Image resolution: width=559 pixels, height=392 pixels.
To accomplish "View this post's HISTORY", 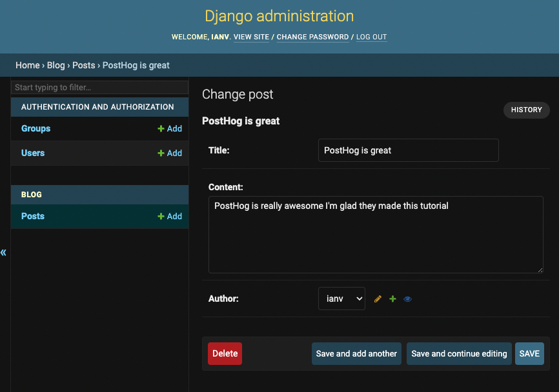I will 526,110.
